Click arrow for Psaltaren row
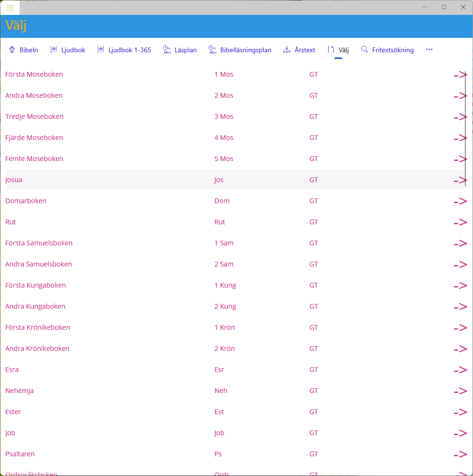Image resolution: width=473 pixels, height=476 pixels. coord(460,454)
